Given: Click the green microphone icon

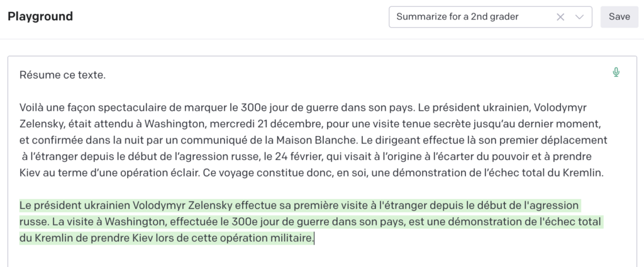Looking at the screenshot, I should click(616, 73).
